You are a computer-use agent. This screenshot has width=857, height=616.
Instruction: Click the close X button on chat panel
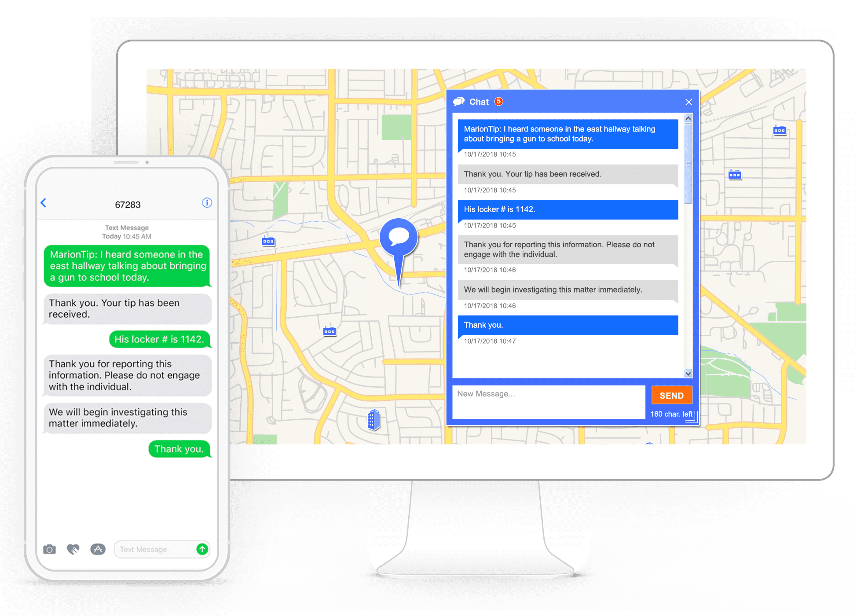(689, 101)
